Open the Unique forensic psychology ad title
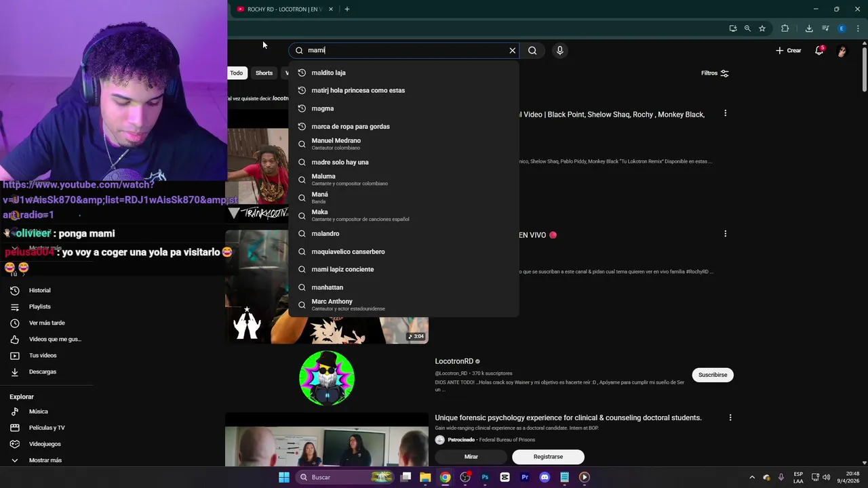868x488 pixels. (x=568, y=418)
